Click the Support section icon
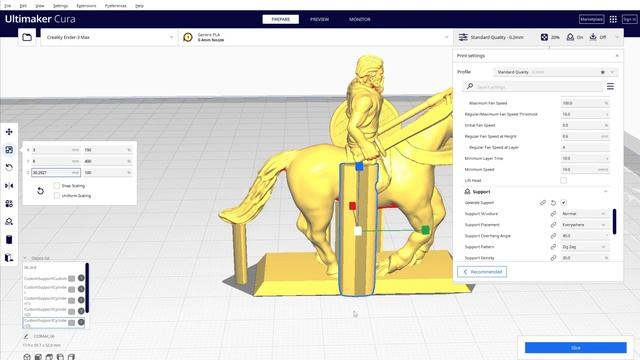 pyautogui.click(x=467, y=191)
